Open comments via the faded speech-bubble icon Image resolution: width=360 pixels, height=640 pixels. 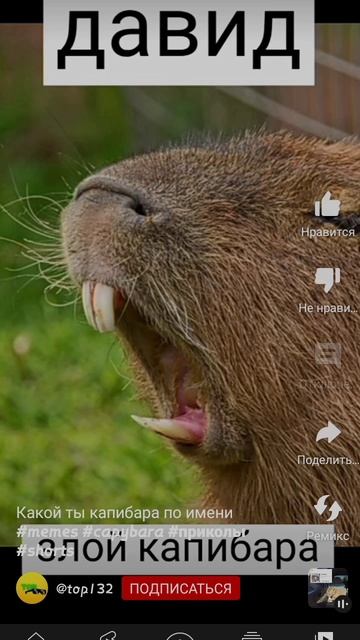328,354
